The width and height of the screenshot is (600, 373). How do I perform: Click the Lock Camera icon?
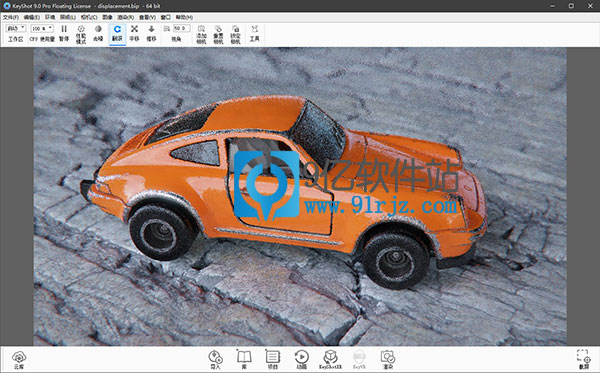click(235, 34)
